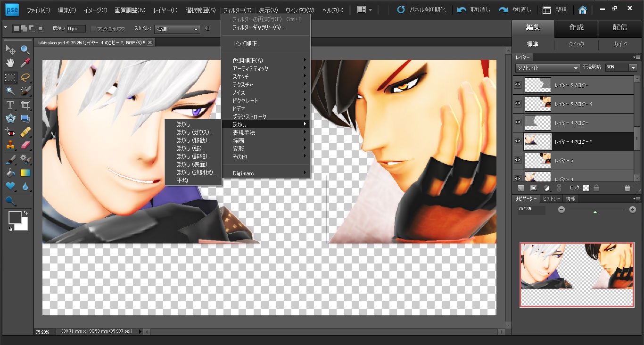Open the ソフトライト blend mode dropdown
The height and width of the screenshot is (345, 644).
547,68
